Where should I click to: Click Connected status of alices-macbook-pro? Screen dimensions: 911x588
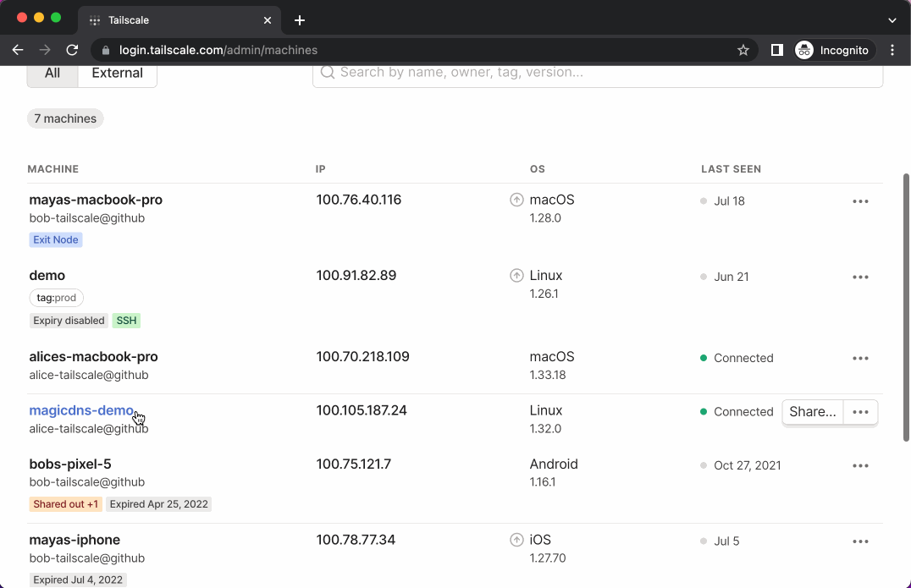point(737,358)
